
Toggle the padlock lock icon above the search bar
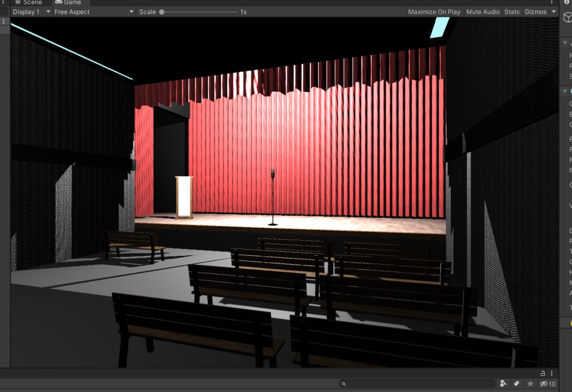point(542,373)
